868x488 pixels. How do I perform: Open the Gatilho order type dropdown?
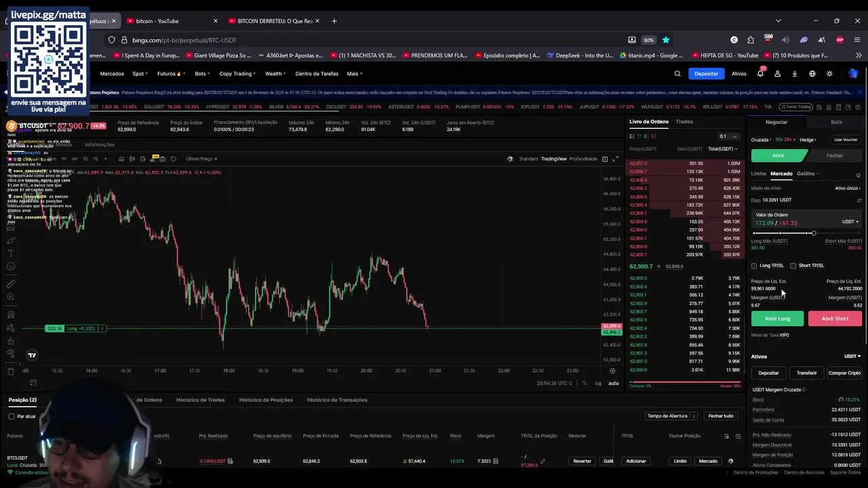(808, 174)
